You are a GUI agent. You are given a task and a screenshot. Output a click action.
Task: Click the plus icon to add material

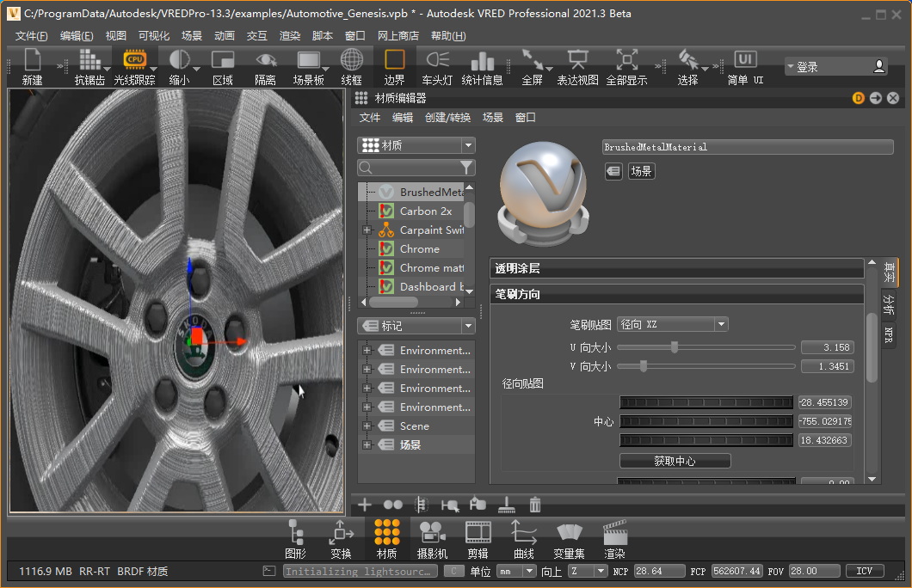[x=365, y=505]
